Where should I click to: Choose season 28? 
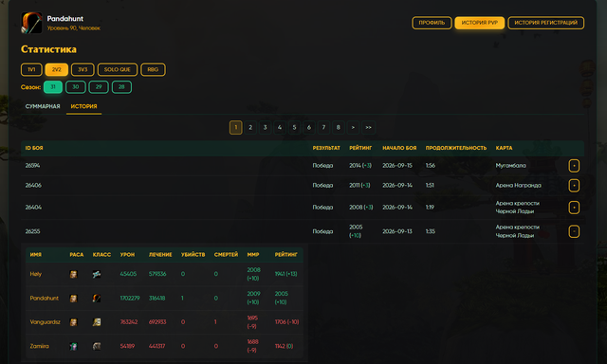(121, 87)
